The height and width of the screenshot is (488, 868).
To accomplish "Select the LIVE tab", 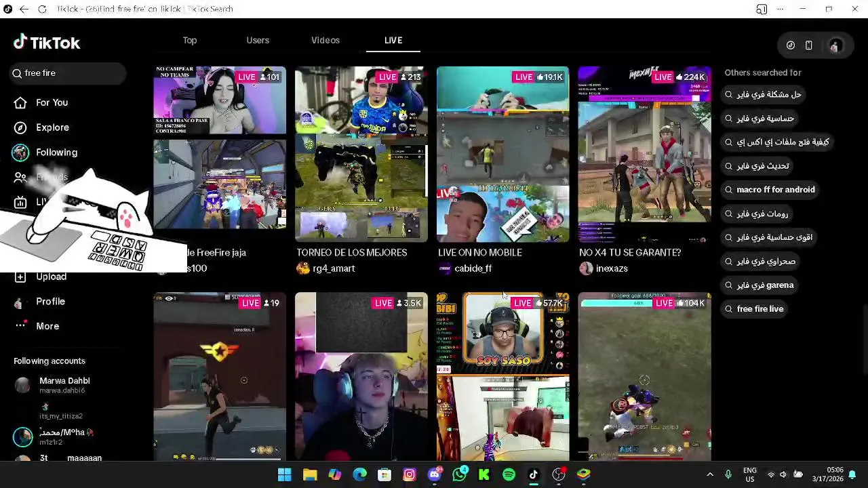I will pos(393,40).
